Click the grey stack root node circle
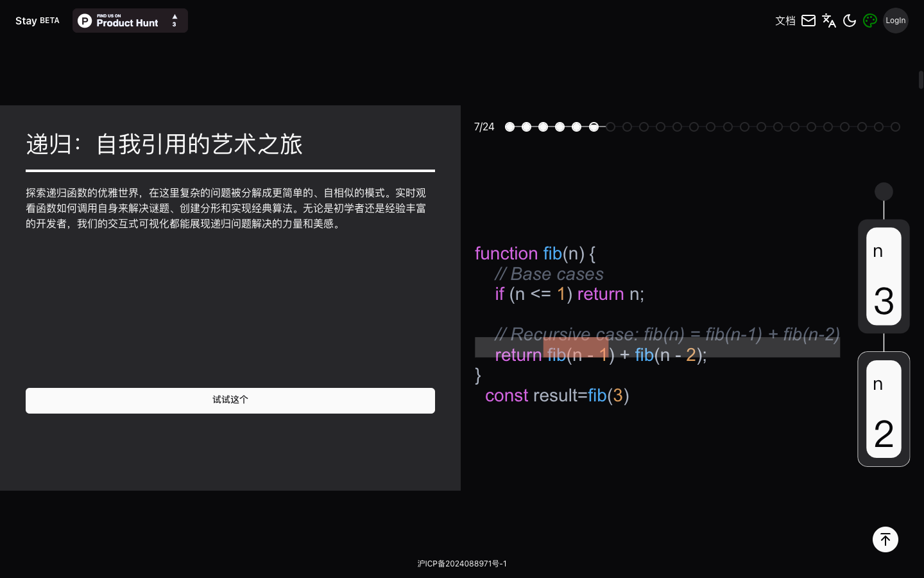Viewport: 924px width, 578px height. click(884, 191)
